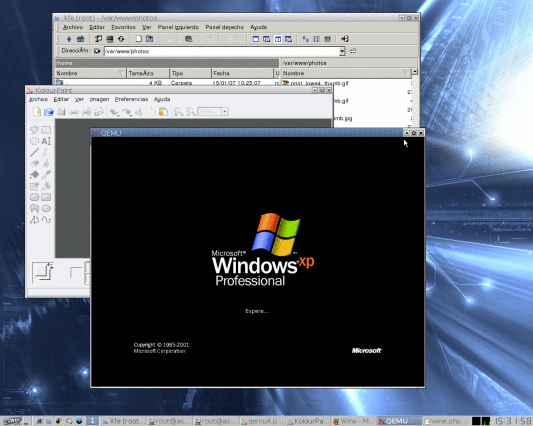The height and width of the screenshot is (426, 533).
Task: Click the right panel scrollbar up arrow
Action: coord(414,72)
